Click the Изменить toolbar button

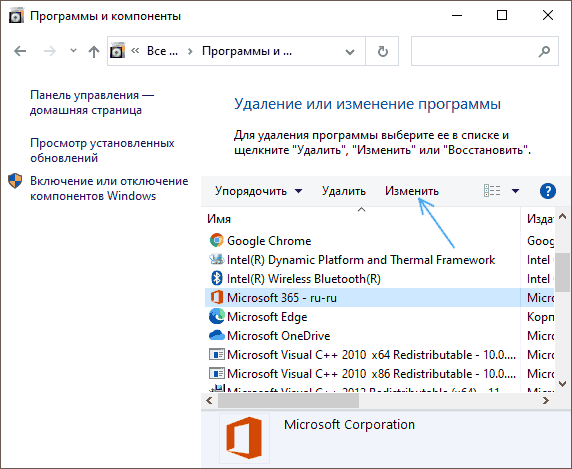[x=412, y=191]
